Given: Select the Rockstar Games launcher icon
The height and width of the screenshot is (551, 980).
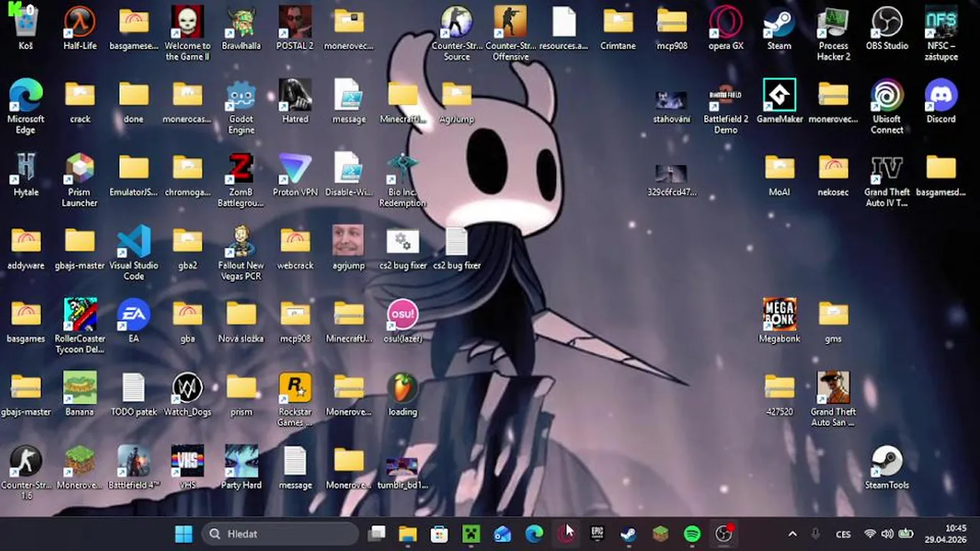Looking at the screenshot, I should click(295, 399).
